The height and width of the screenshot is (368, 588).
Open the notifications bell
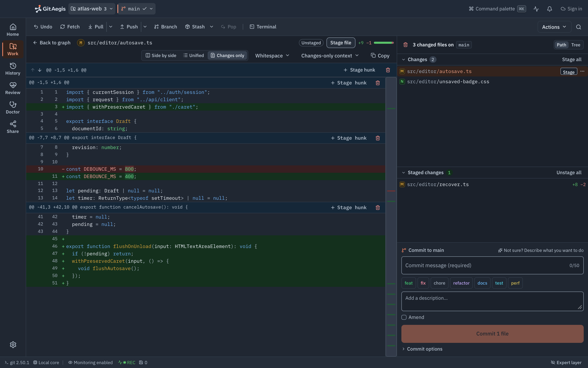tap(550, 9)
